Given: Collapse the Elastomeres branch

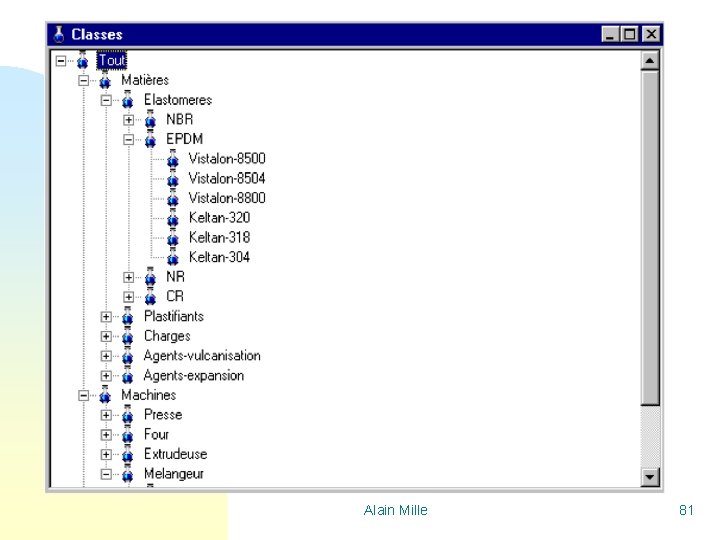Looking at the screenshot, I should (x=106, y=101).
